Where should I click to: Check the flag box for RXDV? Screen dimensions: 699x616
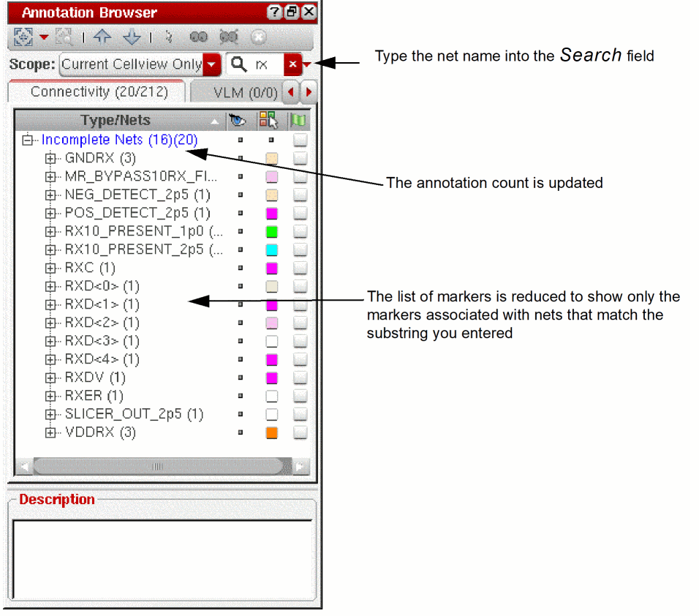[300, 378]
